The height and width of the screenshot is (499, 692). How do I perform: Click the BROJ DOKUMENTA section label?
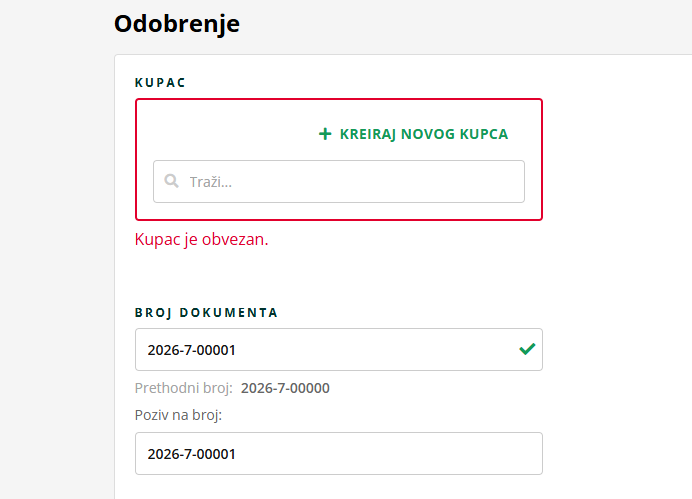pos(206,312)
